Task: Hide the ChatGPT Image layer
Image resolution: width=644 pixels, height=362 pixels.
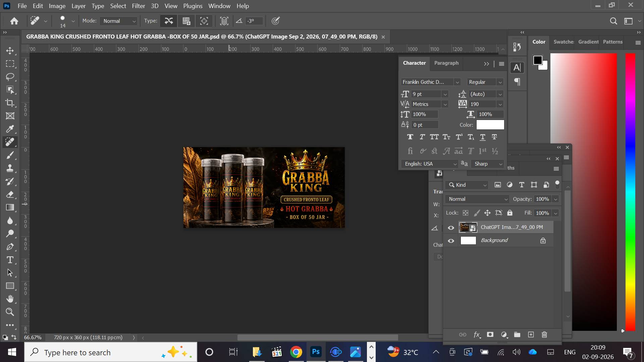Action: pos(451,228)
